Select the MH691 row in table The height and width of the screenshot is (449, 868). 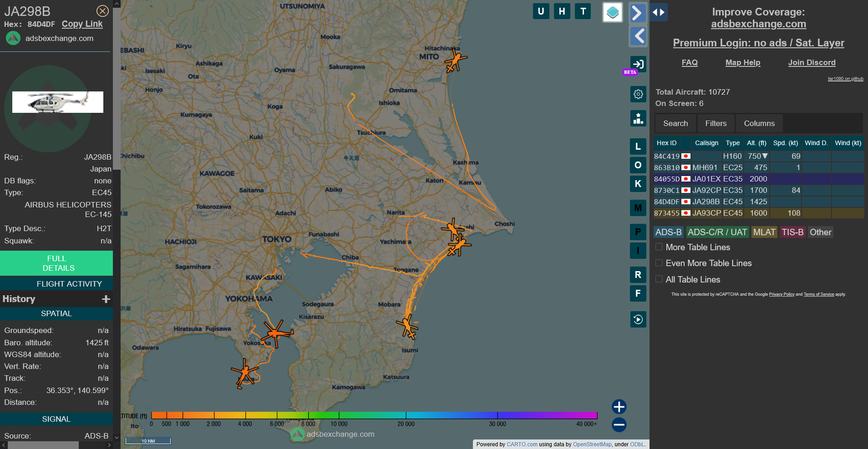click(759, 167)
